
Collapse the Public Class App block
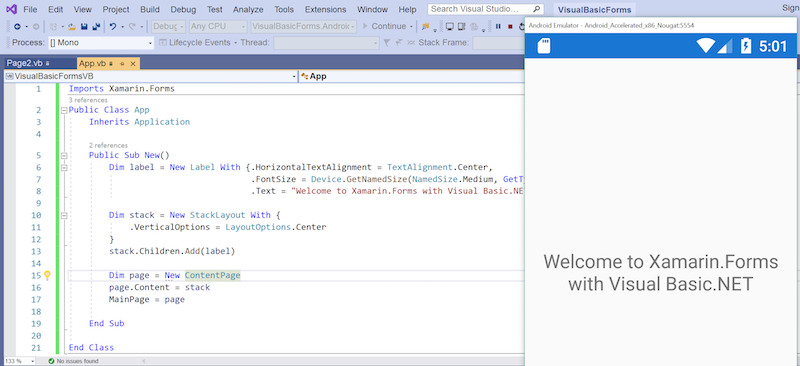64,110
